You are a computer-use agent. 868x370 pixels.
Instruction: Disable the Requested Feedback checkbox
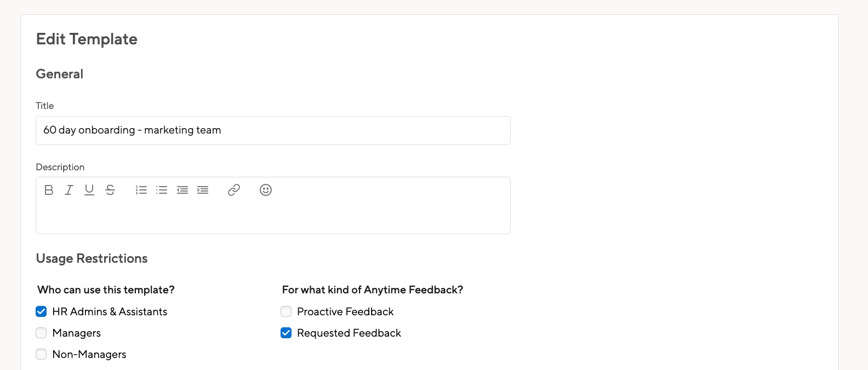(285, 333)
